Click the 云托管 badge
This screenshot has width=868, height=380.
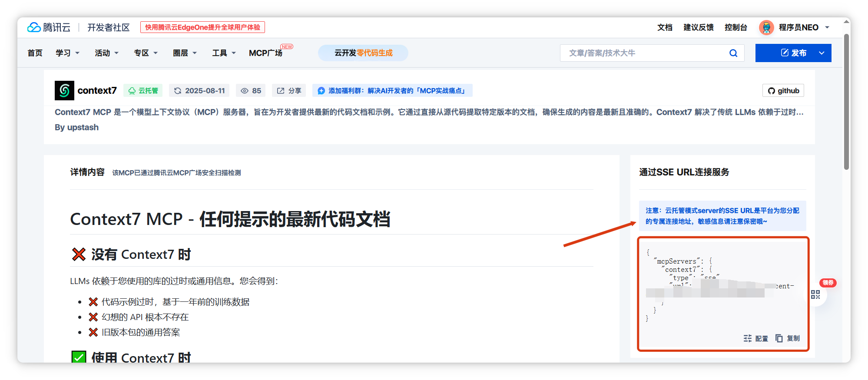coord(143,91)
